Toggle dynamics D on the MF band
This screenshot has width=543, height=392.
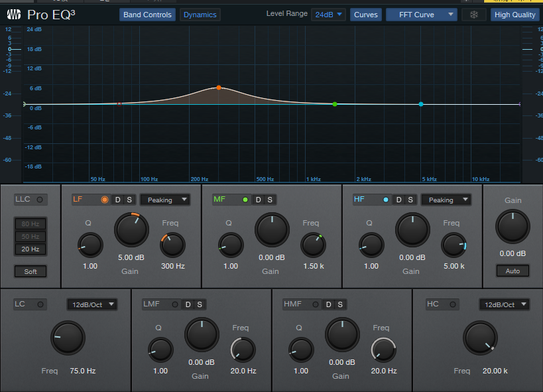pyautogui.click(x=259, y=200)
